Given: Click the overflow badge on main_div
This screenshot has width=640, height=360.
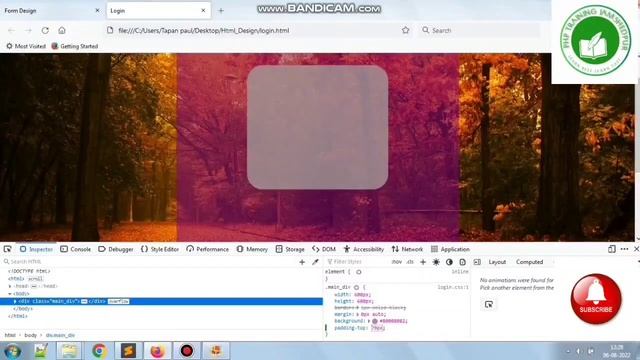Looking at the screenshot, I should (119, 301).
